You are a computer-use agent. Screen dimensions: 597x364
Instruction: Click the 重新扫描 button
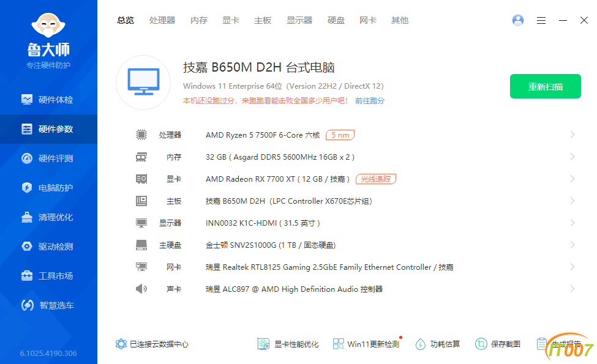point(545,86)
